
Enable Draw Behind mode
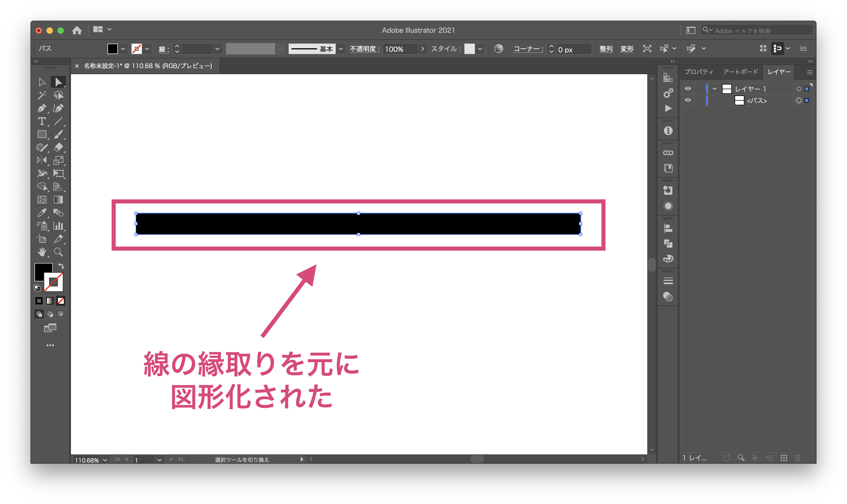[x=50, y=314]
